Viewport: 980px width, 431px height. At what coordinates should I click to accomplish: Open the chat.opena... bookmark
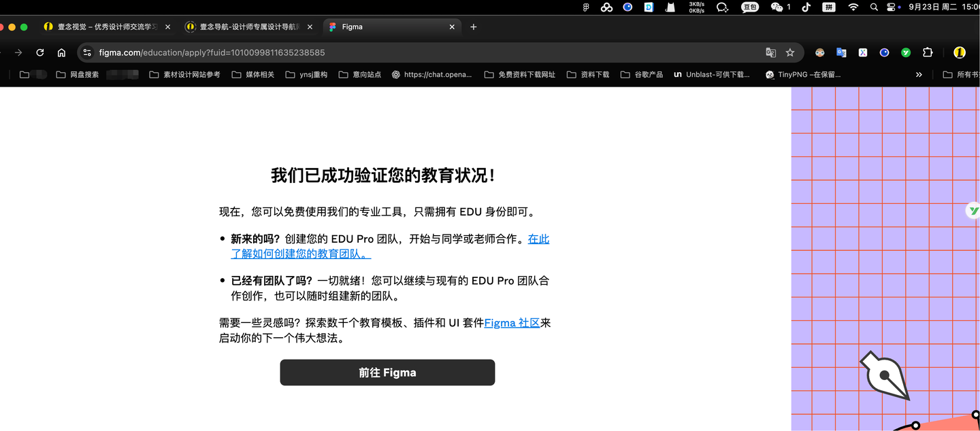click(431, 75)
